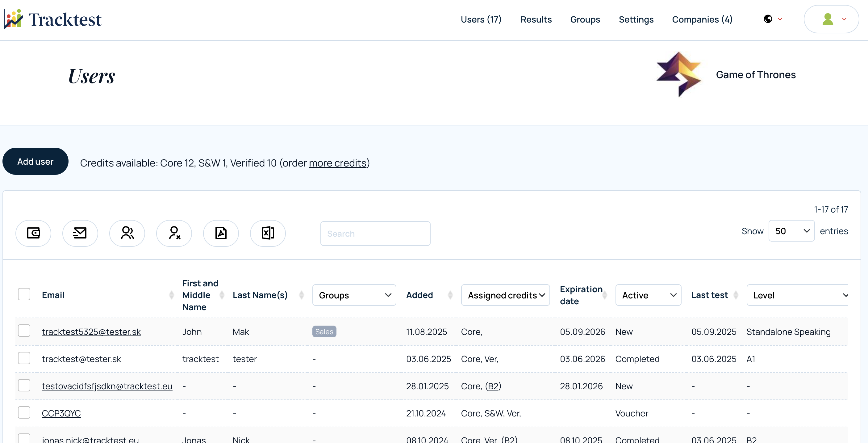Go to the Results menu item
Screen dimensions: 868x443
[536, 19]
